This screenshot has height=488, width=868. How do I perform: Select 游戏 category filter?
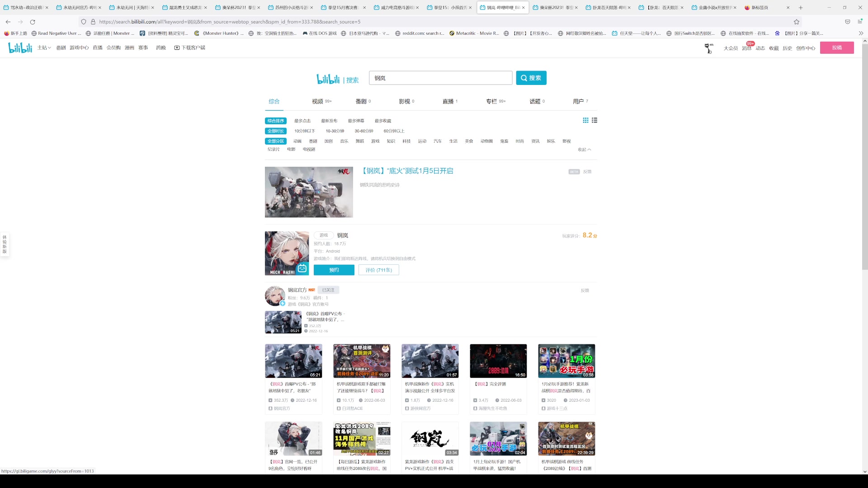coord(375,141)
